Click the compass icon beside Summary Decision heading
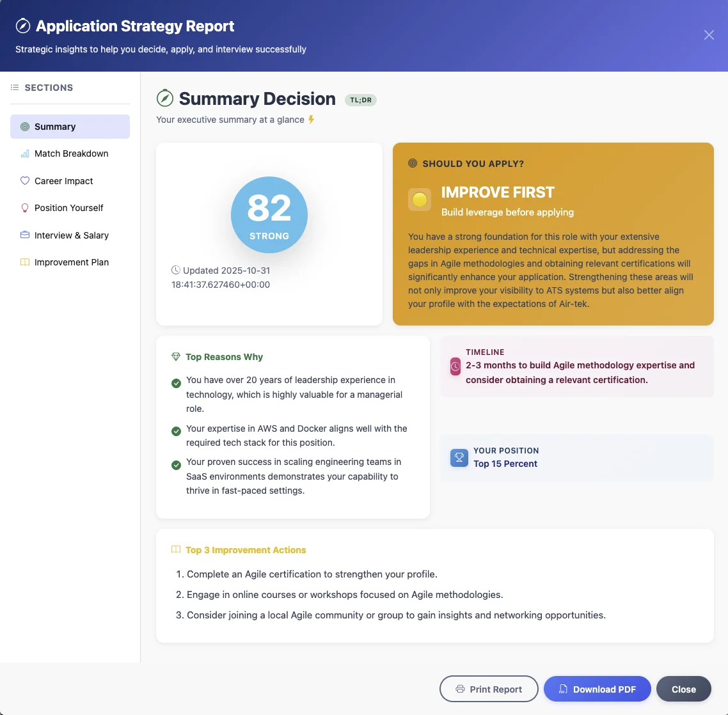Image resolution: width=728 pixels, height=715 pixels. (x=165, y=98)
